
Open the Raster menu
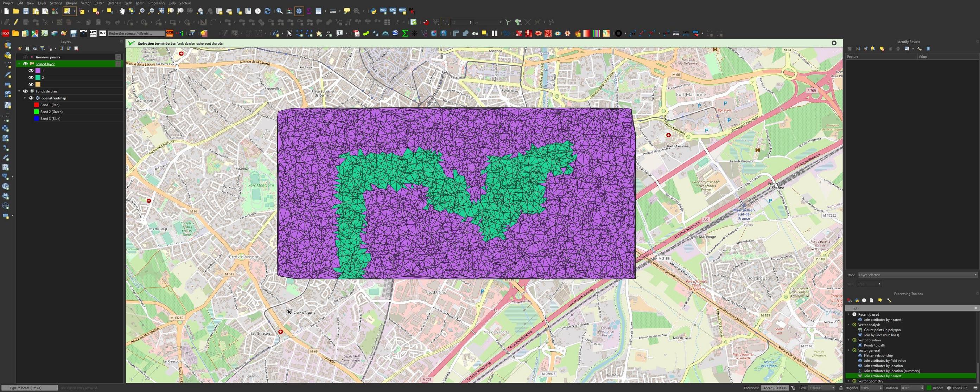(x=99, y=3)
